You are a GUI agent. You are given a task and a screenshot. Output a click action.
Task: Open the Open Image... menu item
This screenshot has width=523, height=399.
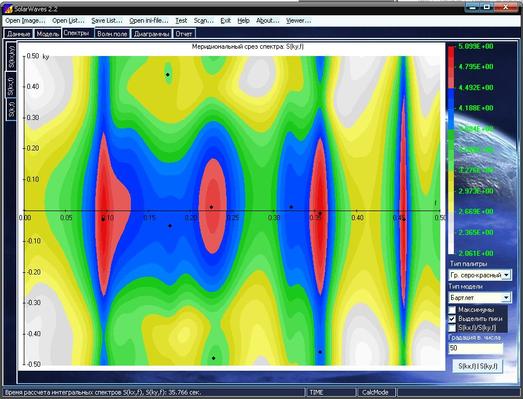click(25, 21)
